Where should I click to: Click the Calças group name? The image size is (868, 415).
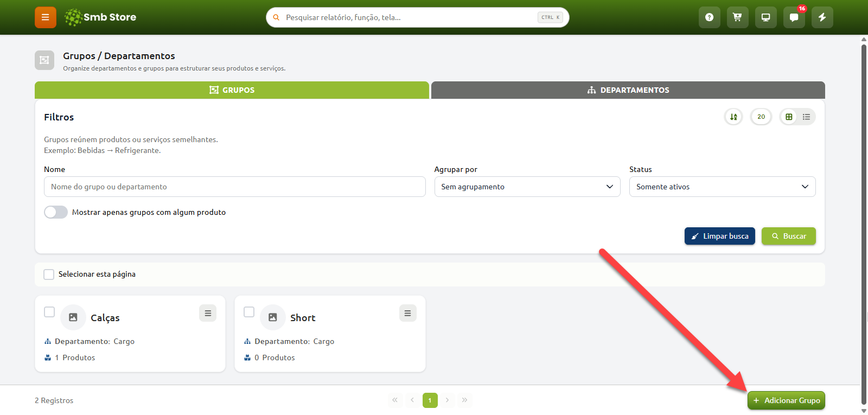[x=105, y=318]
